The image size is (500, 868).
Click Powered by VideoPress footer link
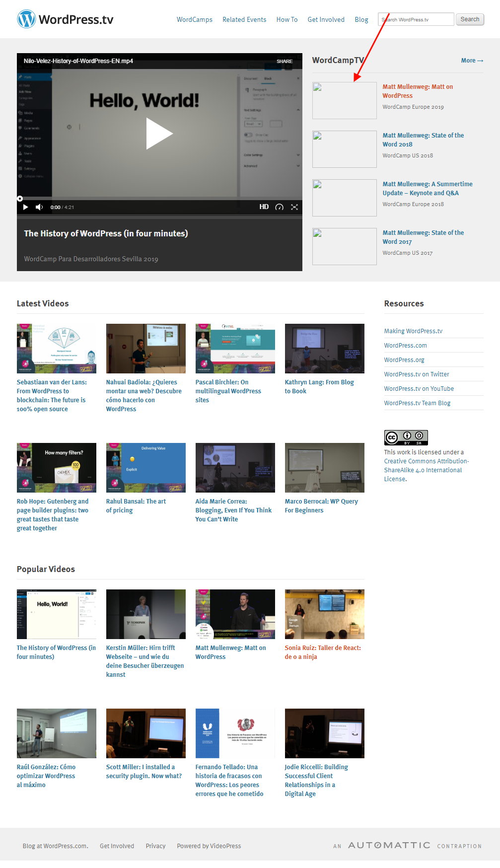point(209,846)
